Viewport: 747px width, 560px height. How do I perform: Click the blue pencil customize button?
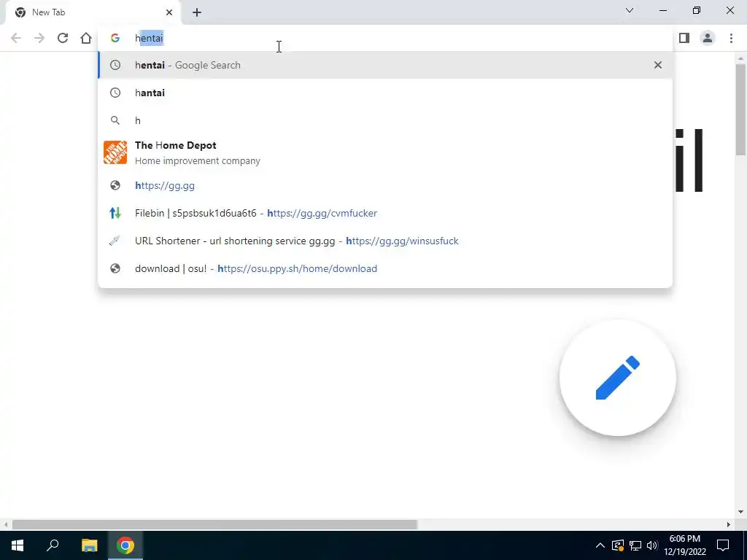coord(618,378)
